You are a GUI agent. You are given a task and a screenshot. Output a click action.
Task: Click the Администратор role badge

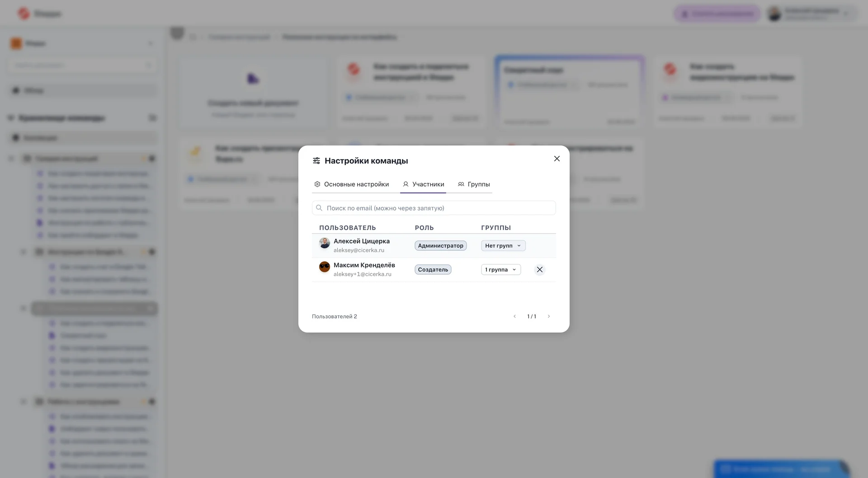440,246
